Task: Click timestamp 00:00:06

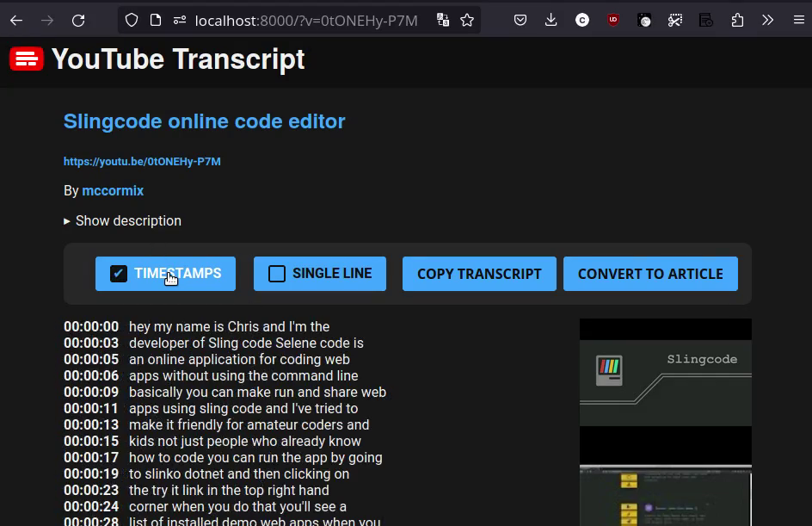Action: 91,375
